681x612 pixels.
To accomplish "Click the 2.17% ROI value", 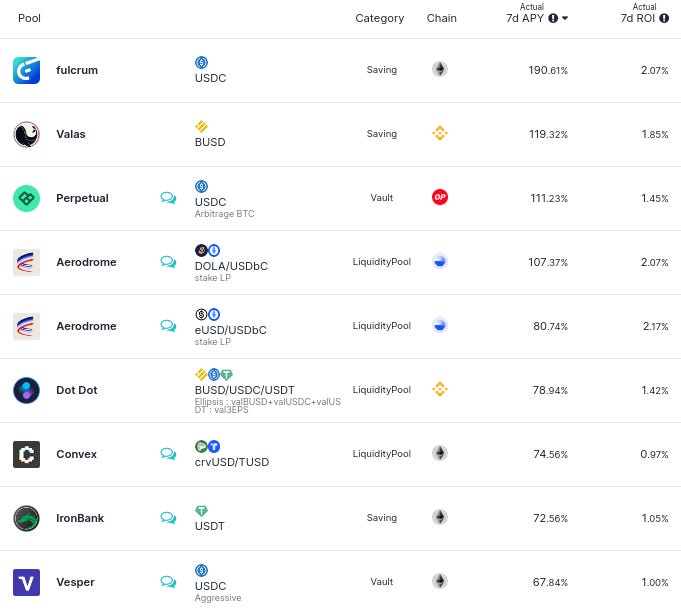I will [655, 326].
